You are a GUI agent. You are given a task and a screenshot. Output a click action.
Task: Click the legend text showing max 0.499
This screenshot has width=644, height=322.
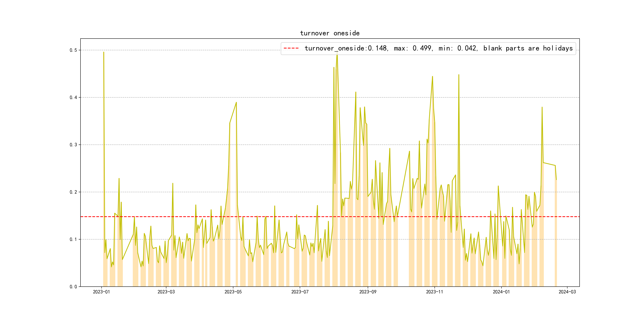[412, 48]
